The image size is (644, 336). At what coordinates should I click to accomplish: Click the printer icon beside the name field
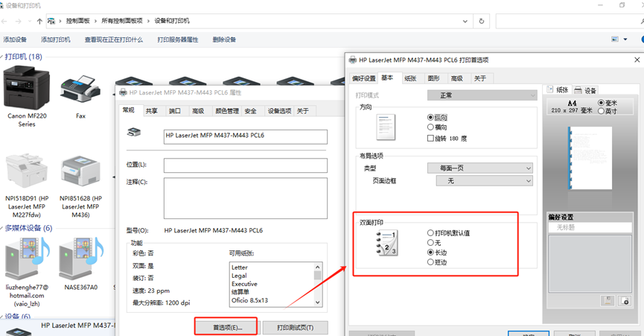(134, 133)
